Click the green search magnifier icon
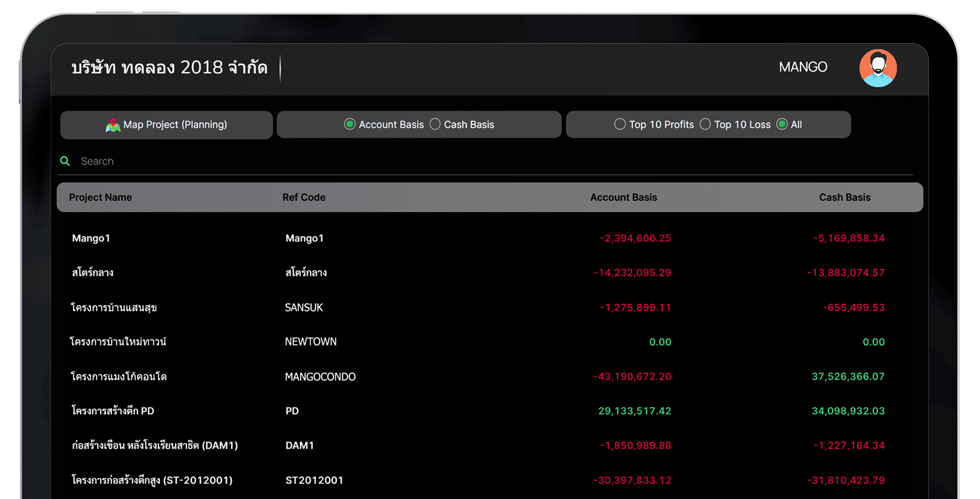The width and height of the screenshot is (980, 499). (65, 161)
